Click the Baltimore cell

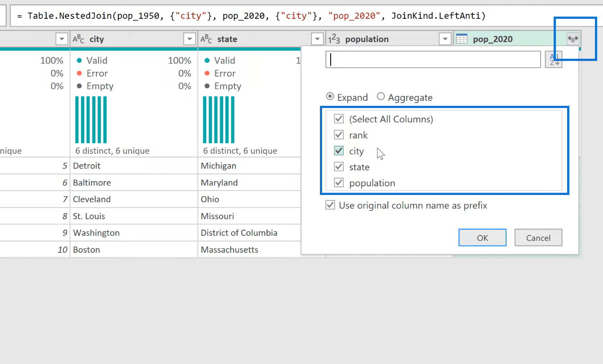tap(134, 182)
